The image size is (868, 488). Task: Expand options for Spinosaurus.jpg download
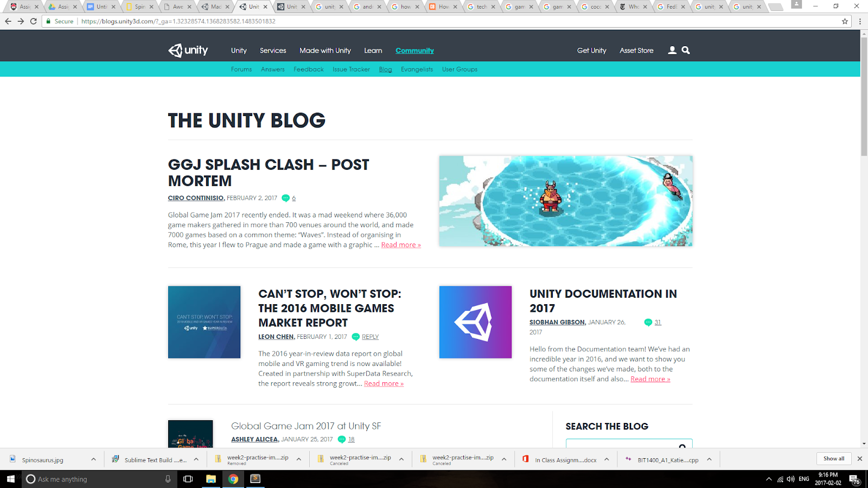tap(93, 459)
